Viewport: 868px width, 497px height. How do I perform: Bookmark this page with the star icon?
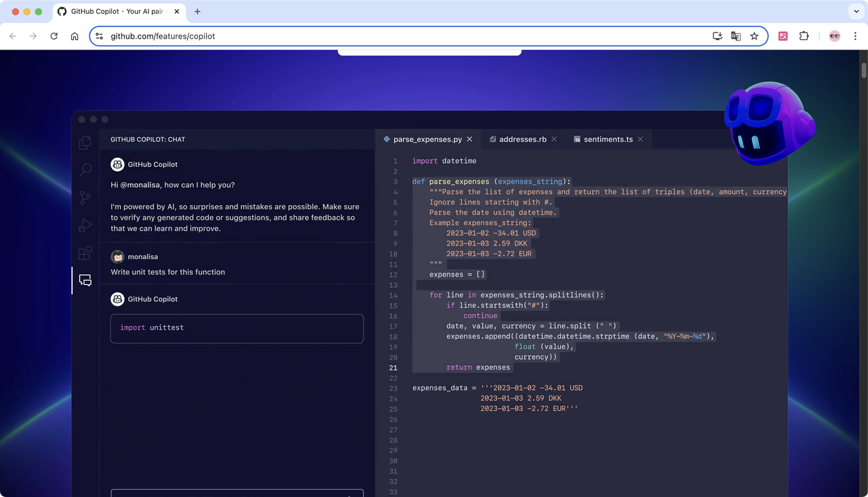754,36
